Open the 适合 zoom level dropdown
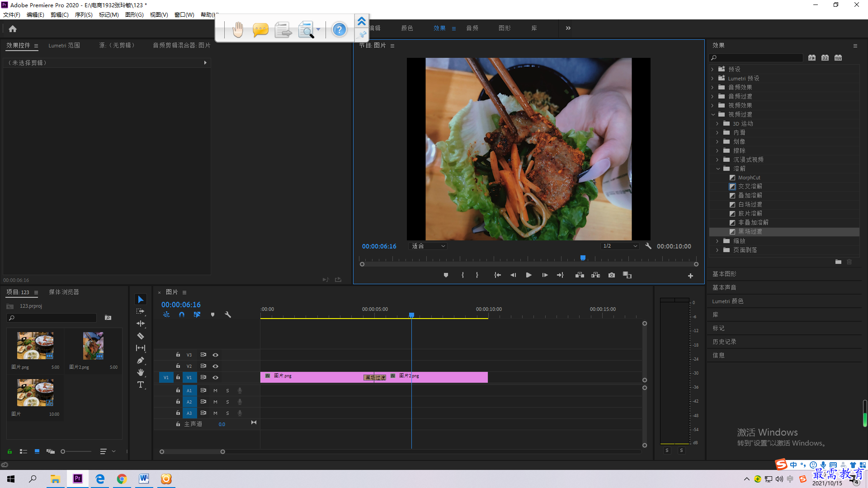 tap(428, 246)
